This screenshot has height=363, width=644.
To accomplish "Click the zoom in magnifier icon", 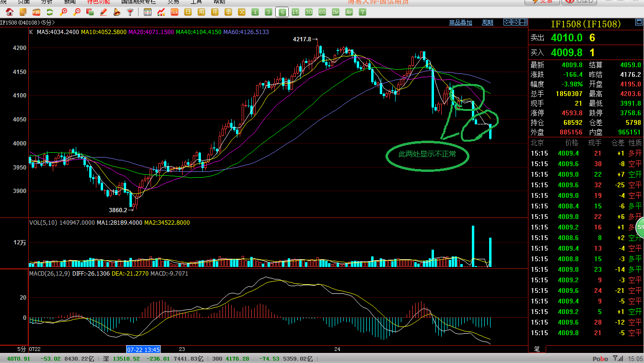I will [x=63, y=12].
